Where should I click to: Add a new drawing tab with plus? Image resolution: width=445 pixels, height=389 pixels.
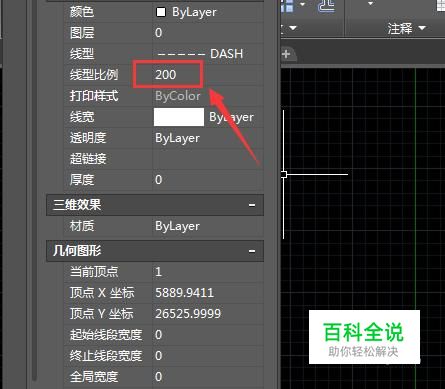[x=286, y=54]
